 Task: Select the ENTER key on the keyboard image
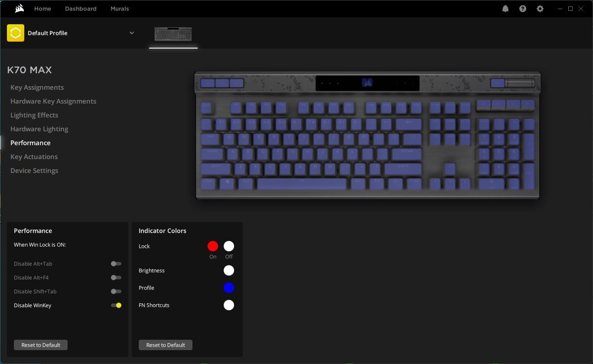tap(407, 154)
